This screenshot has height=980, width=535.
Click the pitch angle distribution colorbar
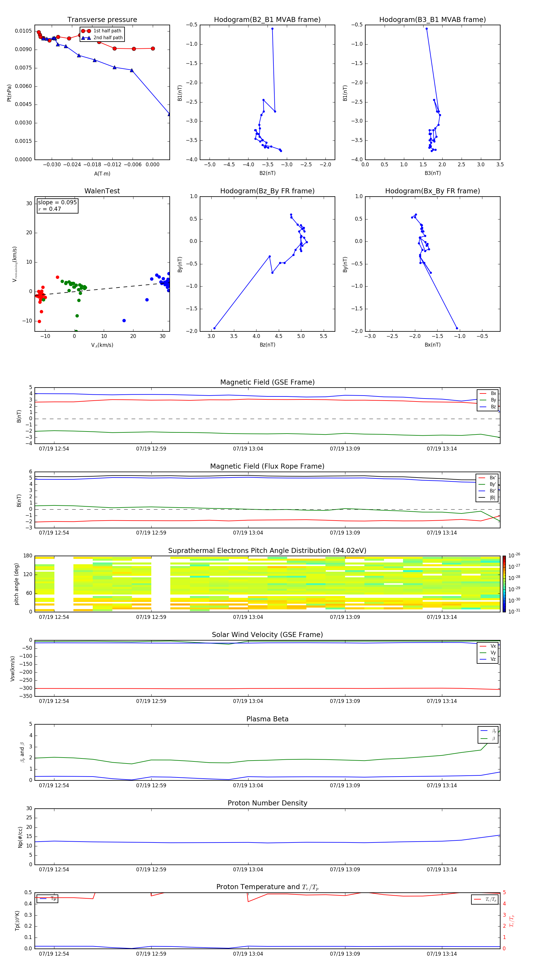coord(504,583)
